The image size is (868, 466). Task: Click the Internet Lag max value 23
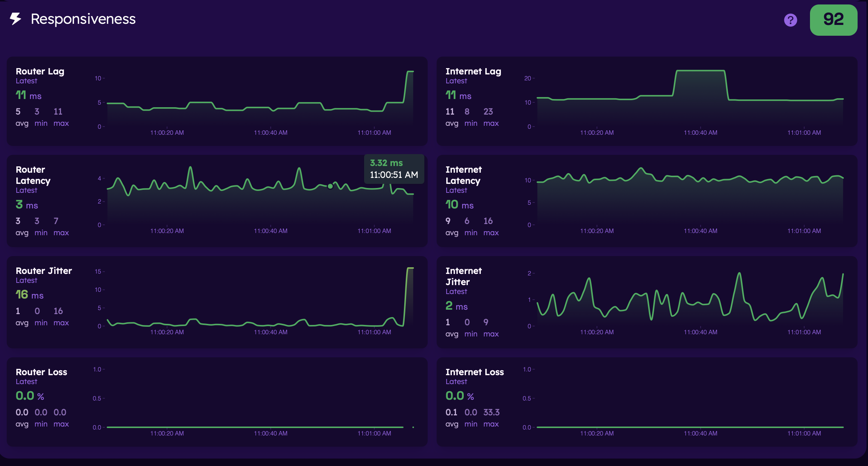coord(488,111)
